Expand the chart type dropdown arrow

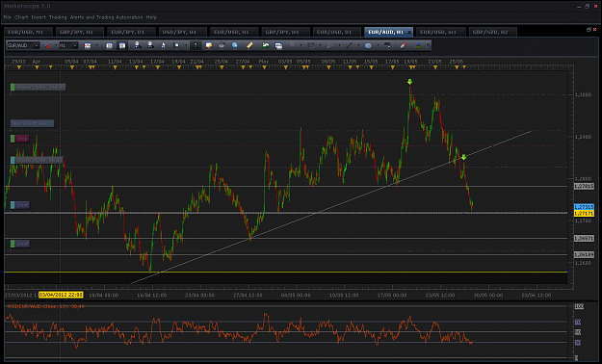pyautogui.click(x=97, y=45)
